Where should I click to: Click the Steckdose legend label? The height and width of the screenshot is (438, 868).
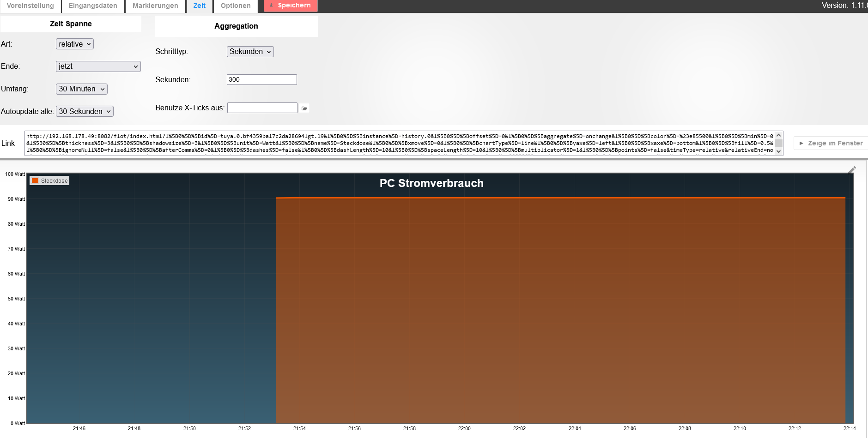tap(55, 181)
